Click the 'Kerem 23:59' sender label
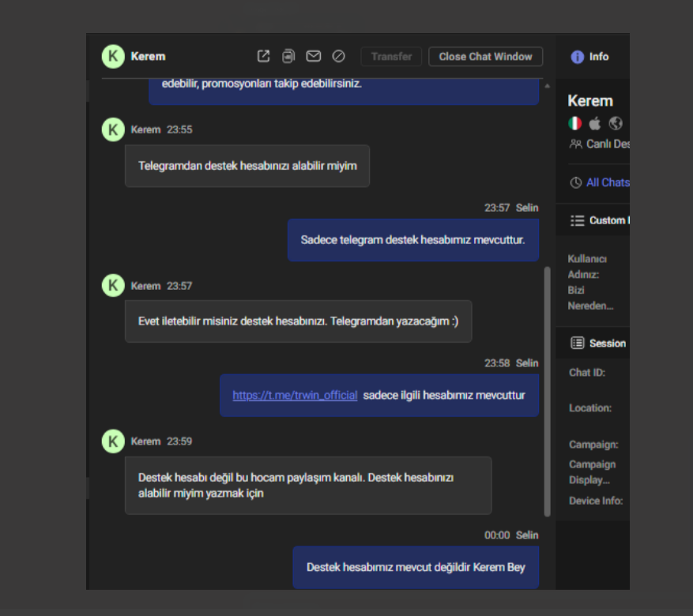 [161, 441]
